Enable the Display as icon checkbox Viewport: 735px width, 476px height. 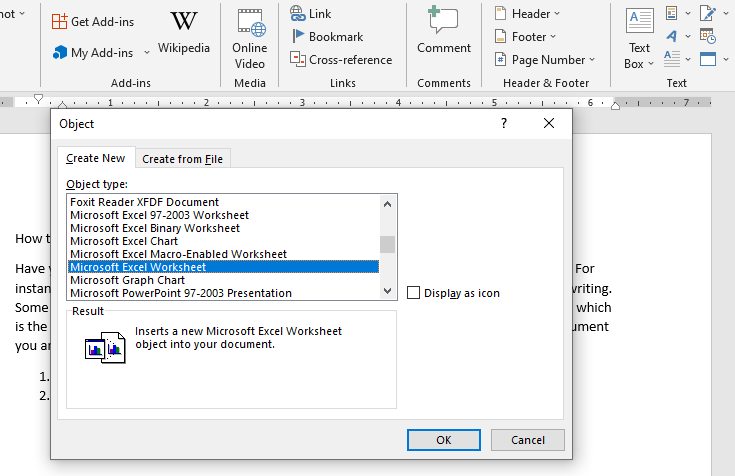point(413,293)
